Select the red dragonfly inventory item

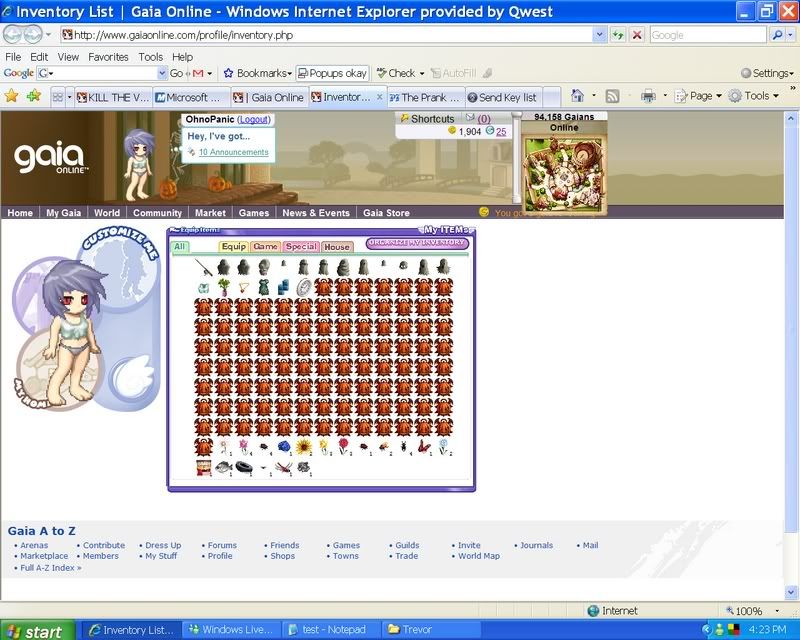284,467
